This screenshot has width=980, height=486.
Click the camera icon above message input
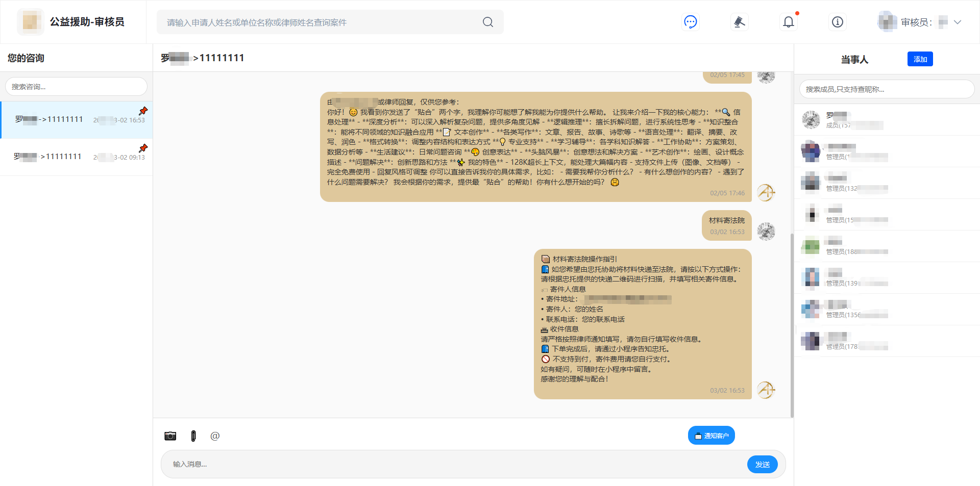pyautogui.click(x=170, y=436)
